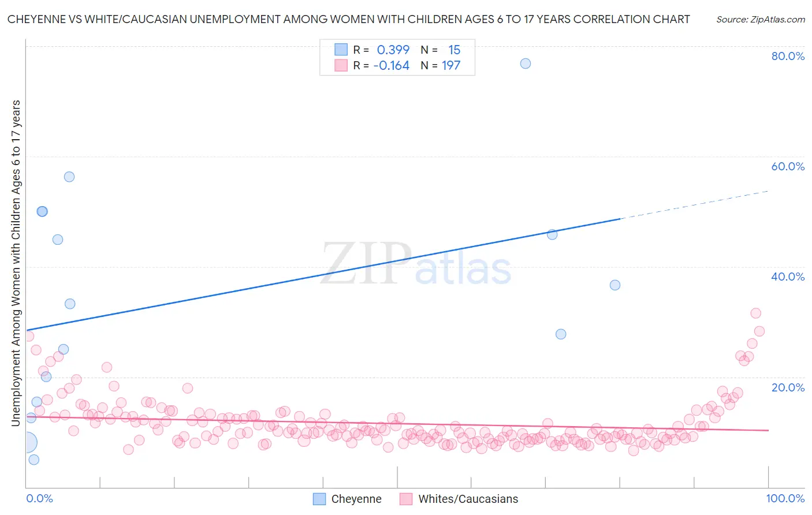812x515 pixels.
Task: Click the 100.0% x-axis label
Action: pyautogui.click(x=785, y=498)
